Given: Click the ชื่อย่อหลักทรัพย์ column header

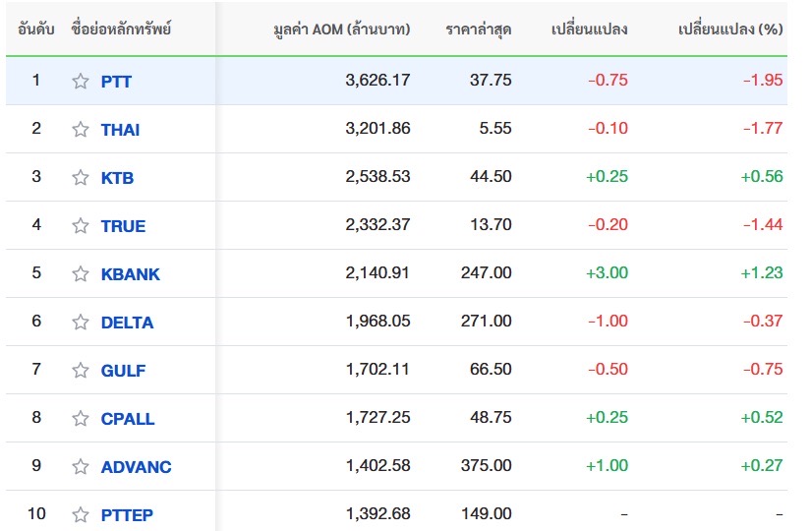Looking at the screenshot, I should (121, 29).
